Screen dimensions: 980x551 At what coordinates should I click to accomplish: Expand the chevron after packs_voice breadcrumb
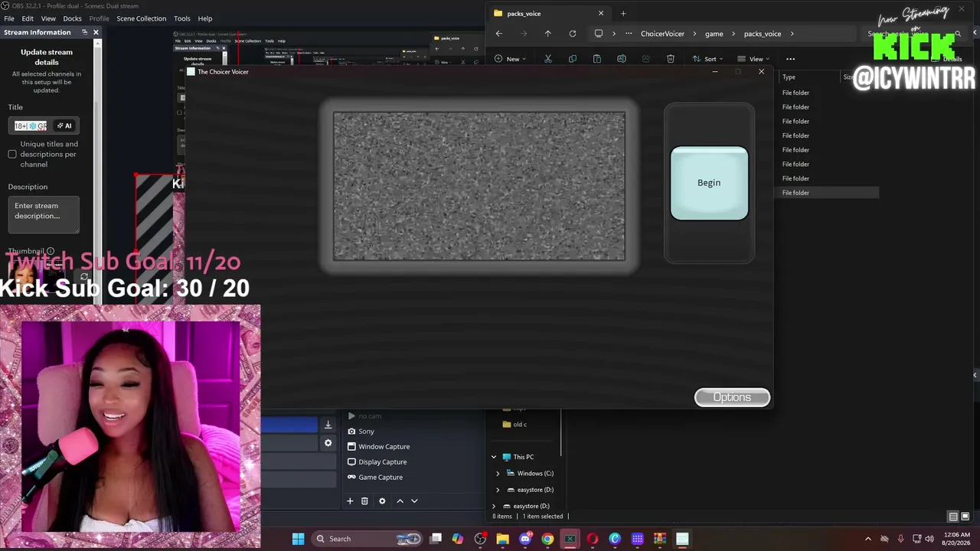click(792, 34)
